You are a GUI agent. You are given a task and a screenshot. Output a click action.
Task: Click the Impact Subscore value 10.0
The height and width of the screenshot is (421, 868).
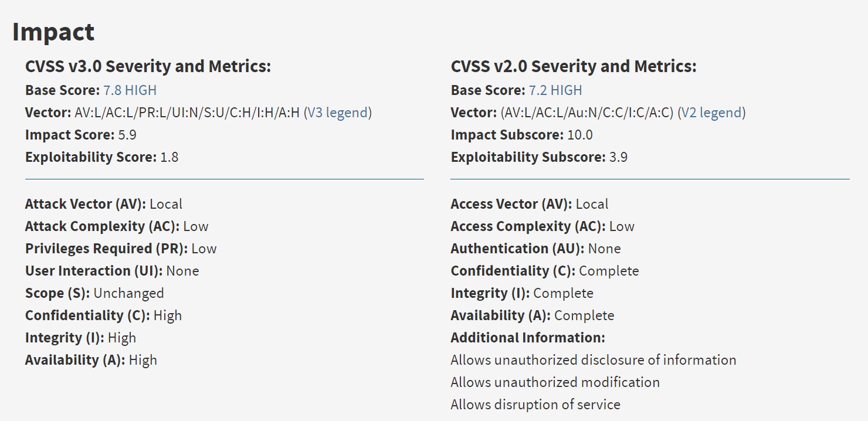pyautogui.click(x=580, y=135)
